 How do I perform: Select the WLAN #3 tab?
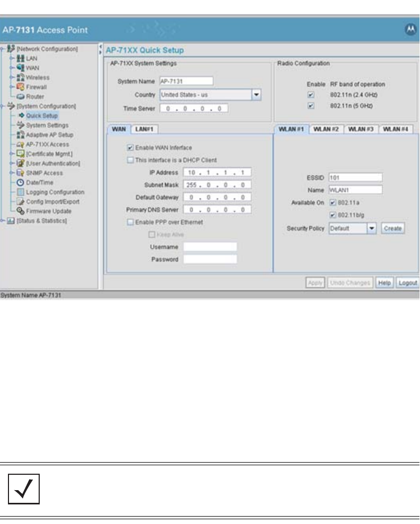click(x=361, y=129)
